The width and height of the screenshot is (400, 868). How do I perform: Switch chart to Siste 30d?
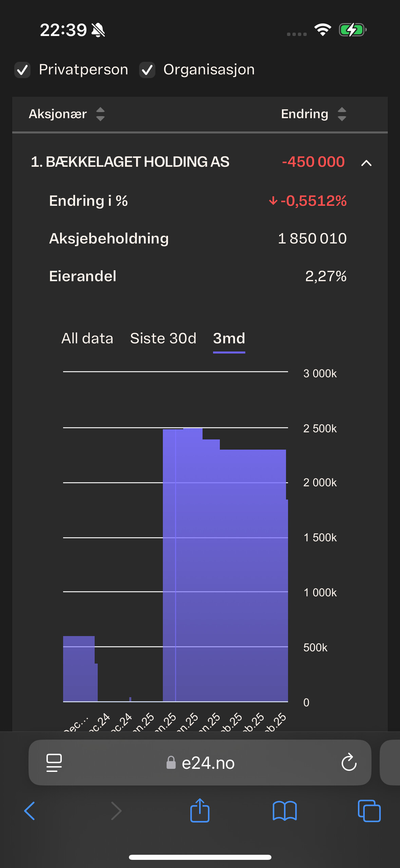click(x=163, y=339)
